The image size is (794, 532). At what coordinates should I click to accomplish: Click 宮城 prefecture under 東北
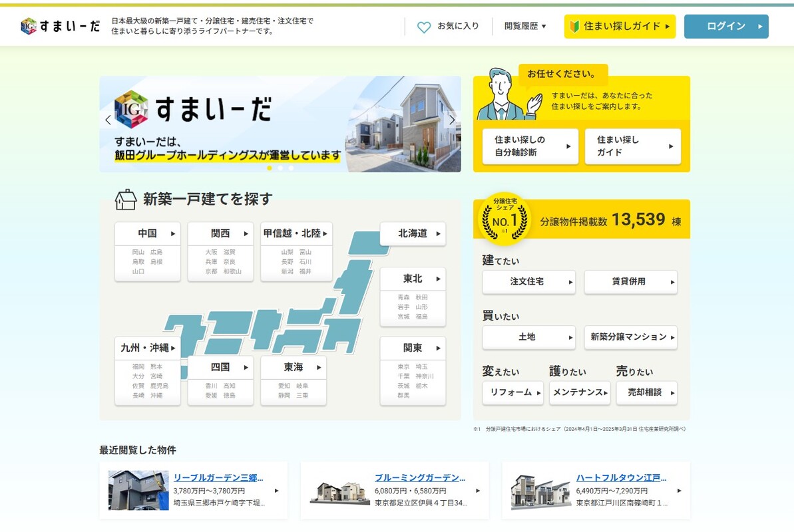click(403, 317)
